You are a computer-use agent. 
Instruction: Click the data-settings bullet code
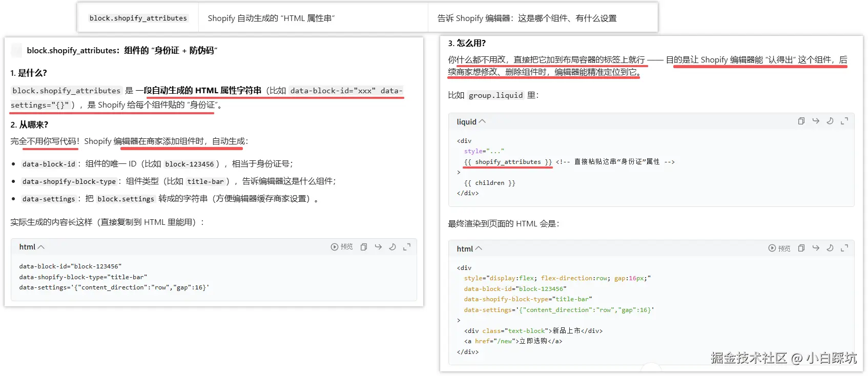[x=49, y=199]
